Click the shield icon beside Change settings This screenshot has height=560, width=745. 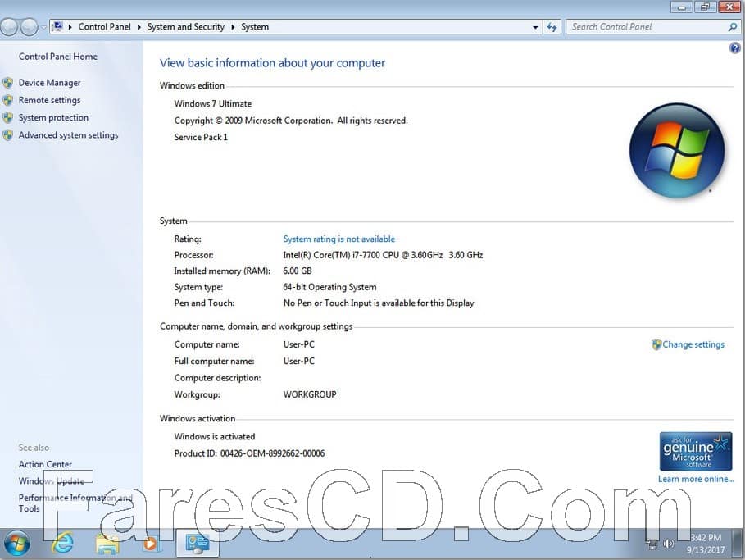pyautogui.click(x=656, y=344)
